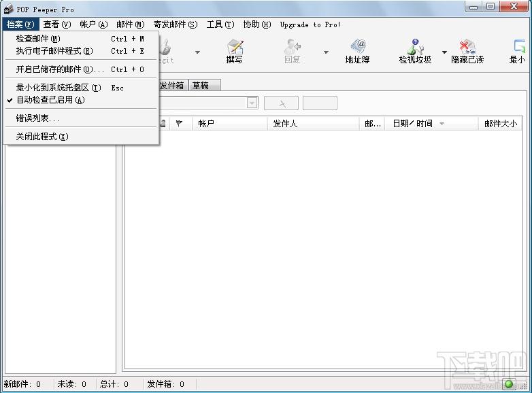
Task: Maximize the POP Peeper window
Action: [x=491, y=6]
